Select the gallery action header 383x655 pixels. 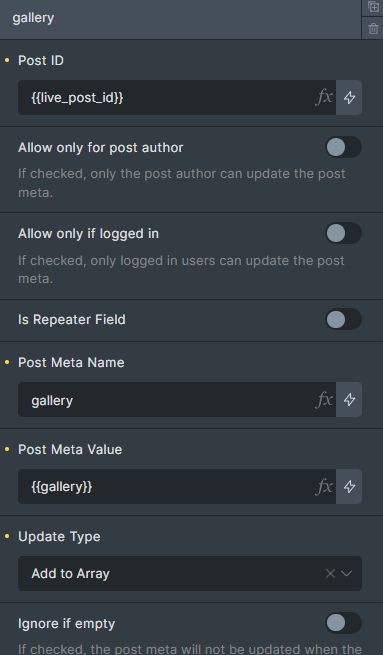point(180,18)
